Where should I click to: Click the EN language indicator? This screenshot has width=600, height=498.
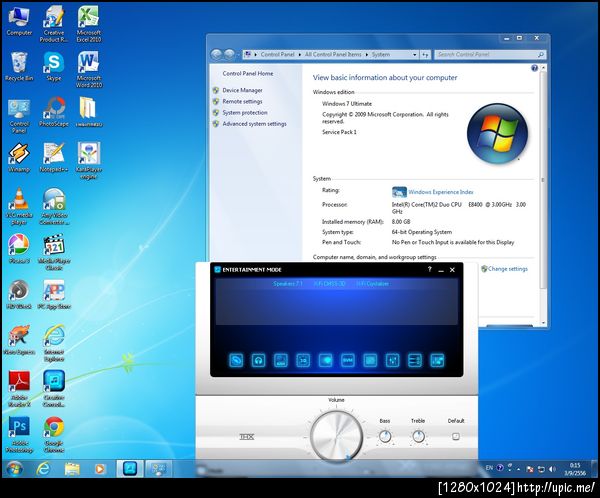tap(489, 468)
